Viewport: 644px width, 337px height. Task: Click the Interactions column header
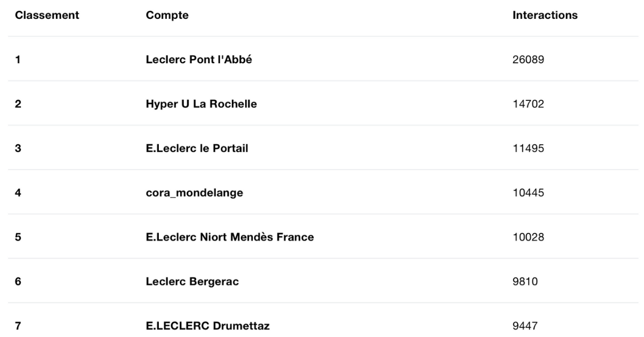point(545,16)
